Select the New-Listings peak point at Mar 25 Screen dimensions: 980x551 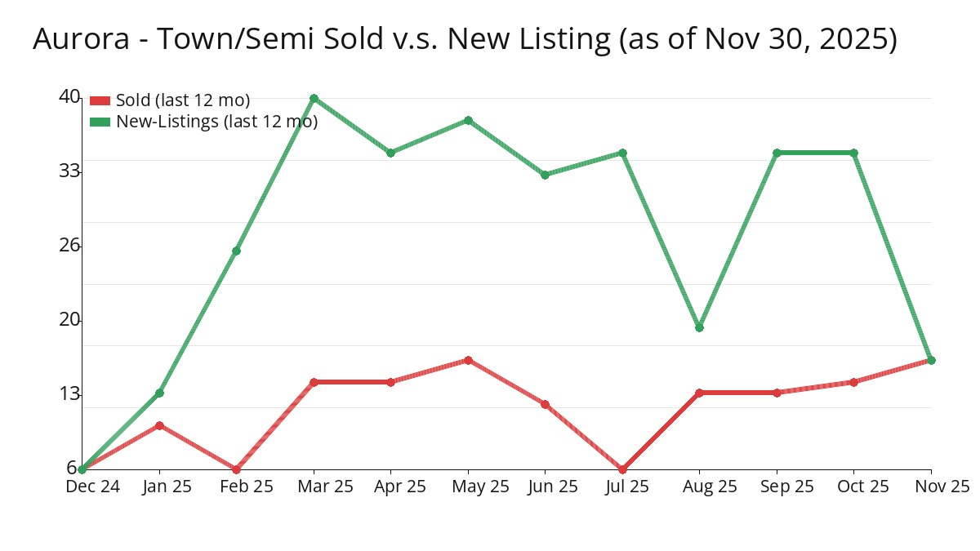(314, 99)
